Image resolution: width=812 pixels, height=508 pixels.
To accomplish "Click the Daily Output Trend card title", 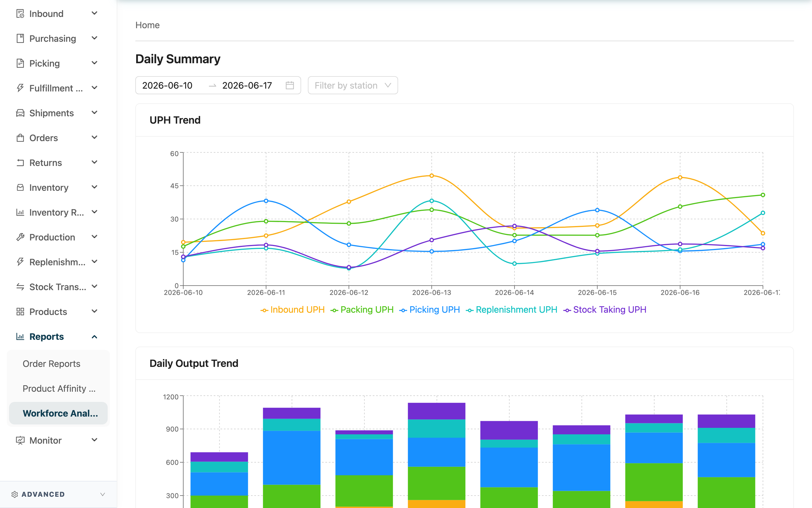I will (194, 364).
